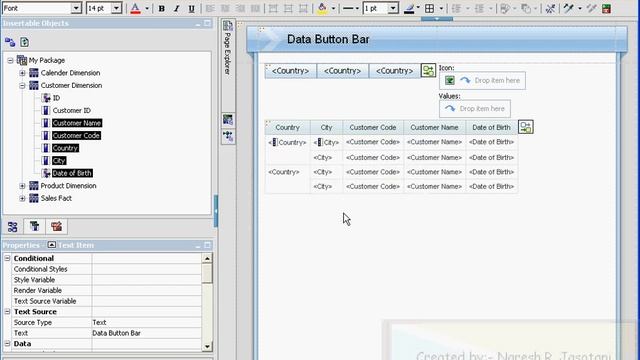
Task: Select Customer ID in the tree
Action: pos(71,111)
